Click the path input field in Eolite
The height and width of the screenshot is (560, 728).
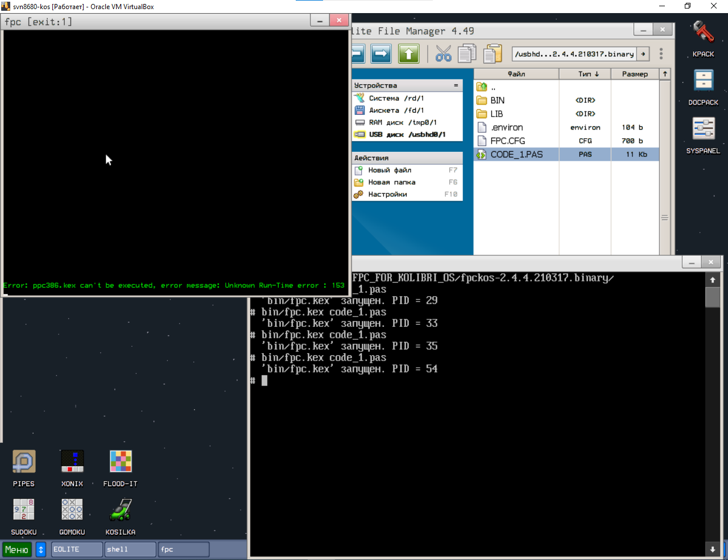pos(573,54)
